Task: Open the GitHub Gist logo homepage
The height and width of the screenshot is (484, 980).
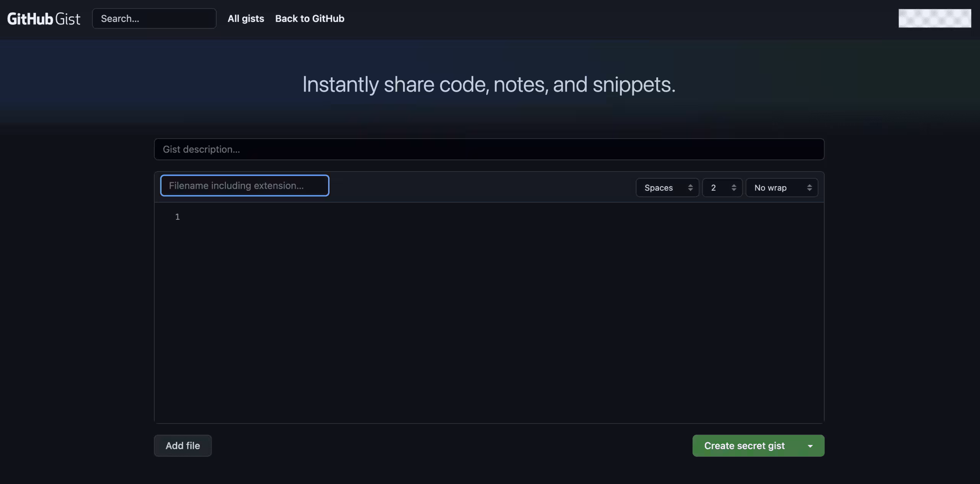Action: coord(44,18)
